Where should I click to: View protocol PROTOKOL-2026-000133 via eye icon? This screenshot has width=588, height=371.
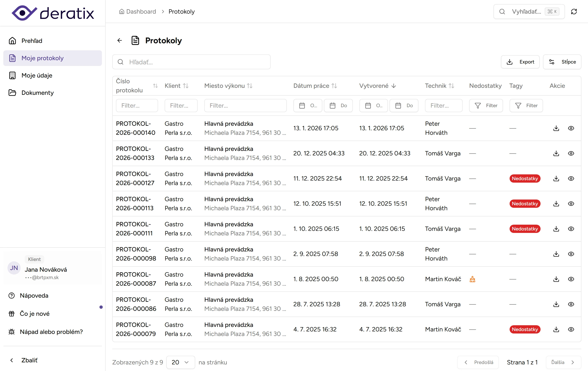pos(571,153)
